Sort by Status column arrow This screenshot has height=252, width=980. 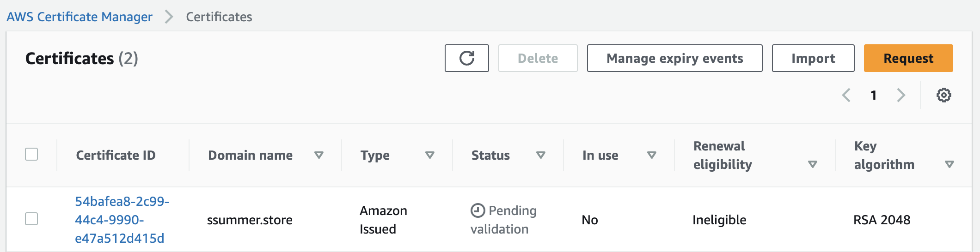pos(540,155)
